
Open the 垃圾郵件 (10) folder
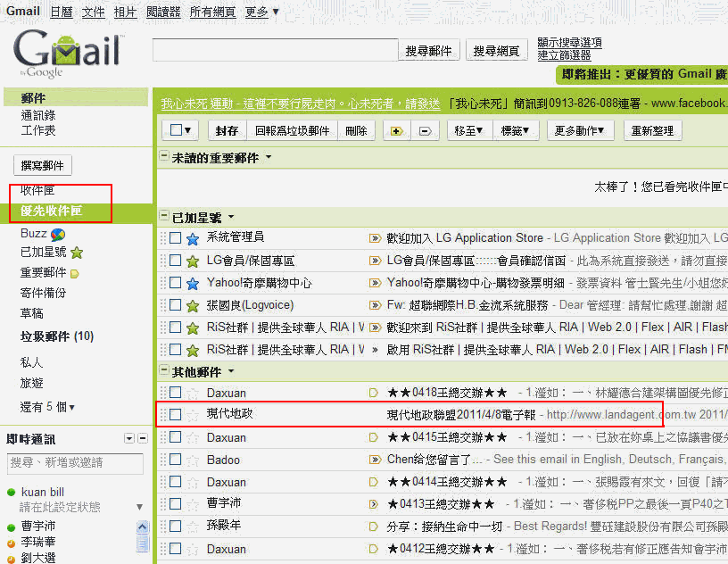56,336
